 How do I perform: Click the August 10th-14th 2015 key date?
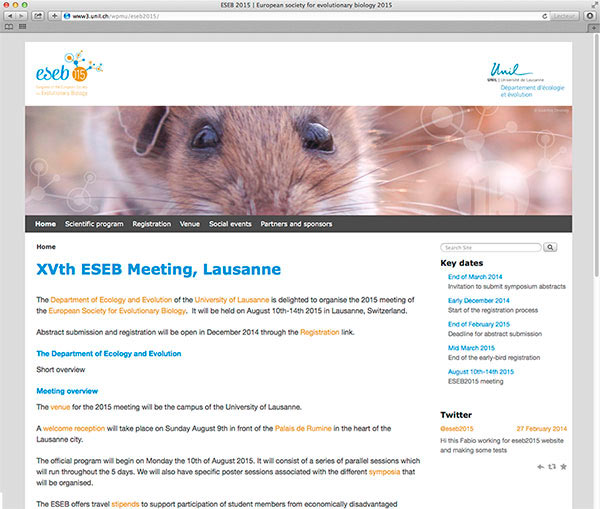coord(481,372)
